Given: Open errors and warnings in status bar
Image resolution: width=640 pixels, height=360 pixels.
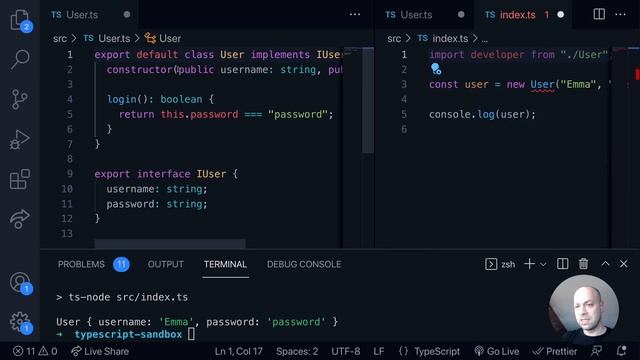Looking at the screenshot, I should [35, 351].
